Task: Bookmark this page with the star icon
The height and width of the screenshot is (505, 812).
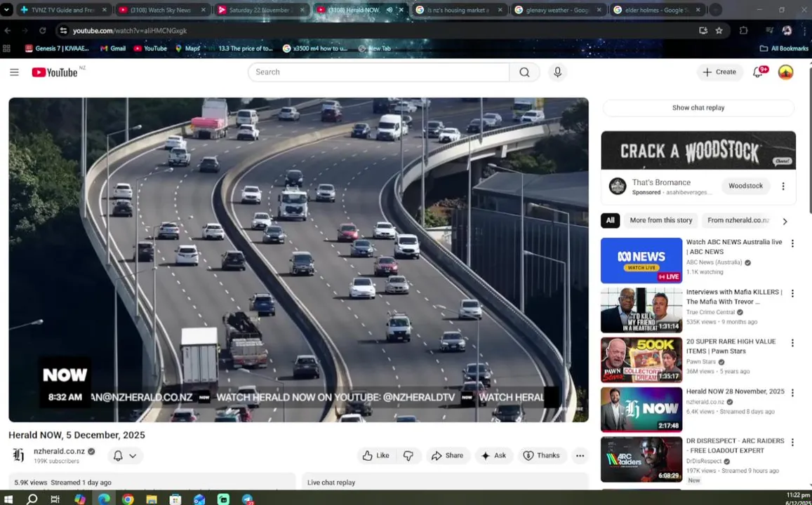Action: [719, 31]
